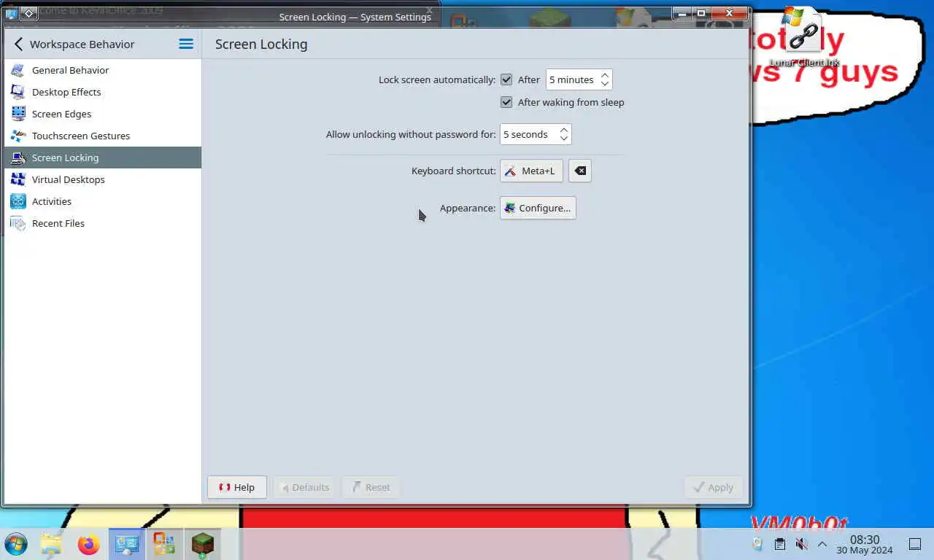The image size is (934, 560).
Task: Select Screen Locking in the sidebar
Action: [102, 157]
